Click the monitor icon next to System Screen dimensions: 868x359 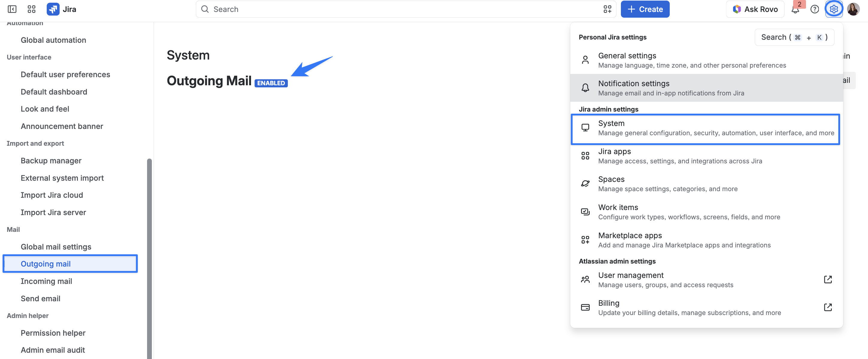pos(585,127)
